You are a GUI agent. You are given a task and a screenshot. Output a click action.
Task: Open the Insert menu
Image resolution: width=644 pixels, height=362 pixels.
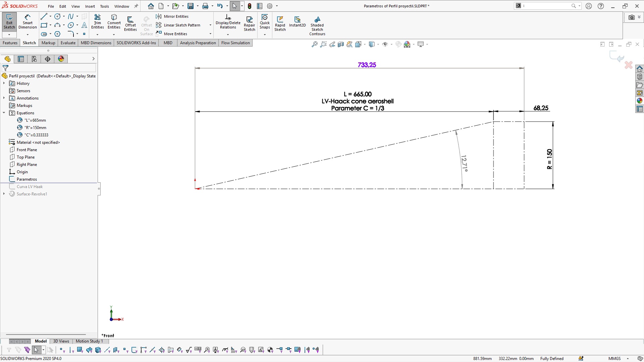[x=90, y=6]
